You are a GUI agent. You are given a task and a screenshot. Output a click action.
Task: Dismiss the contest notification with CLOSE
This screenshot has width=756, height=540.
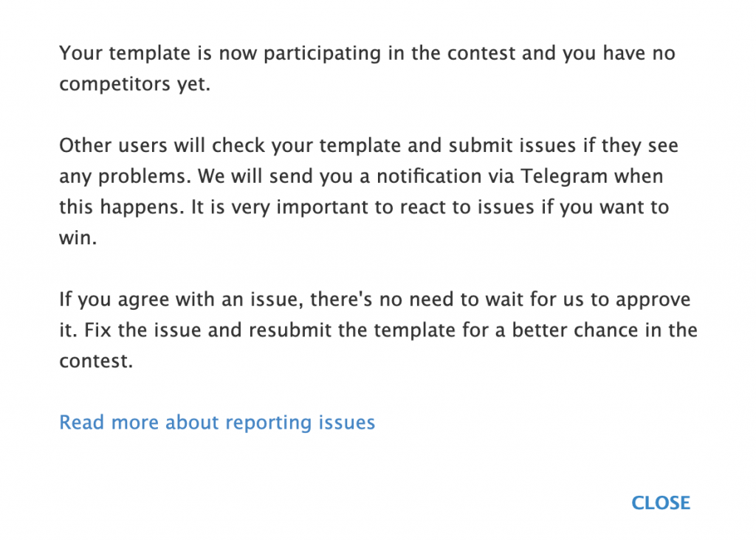660,502
